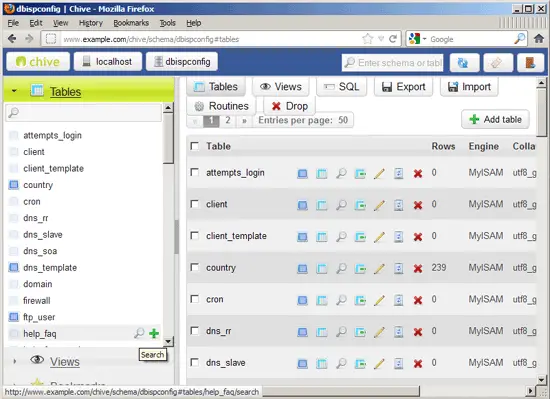Image resolution: width=550 pixels, height=399 pixels.
Task: Click sidebar list scroll-up arrow
Action: (168, 107)
